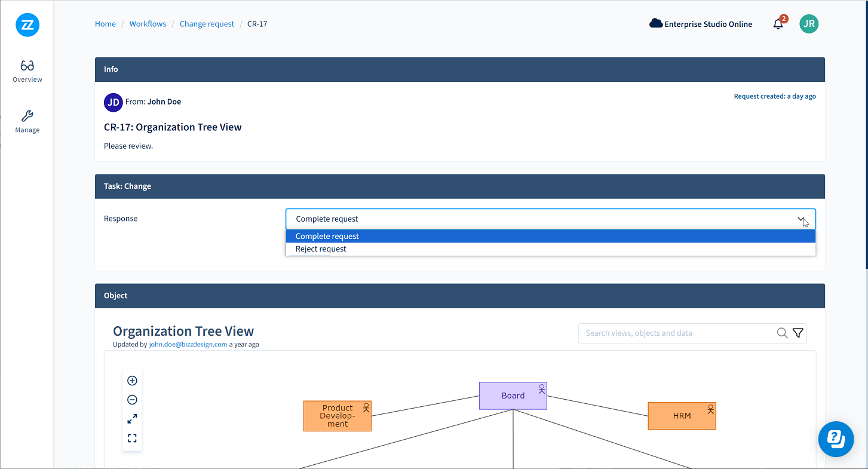Screen dimensions: 868x469
Task: Open the Workflows breadcrumb link
Action: (148, 24)
